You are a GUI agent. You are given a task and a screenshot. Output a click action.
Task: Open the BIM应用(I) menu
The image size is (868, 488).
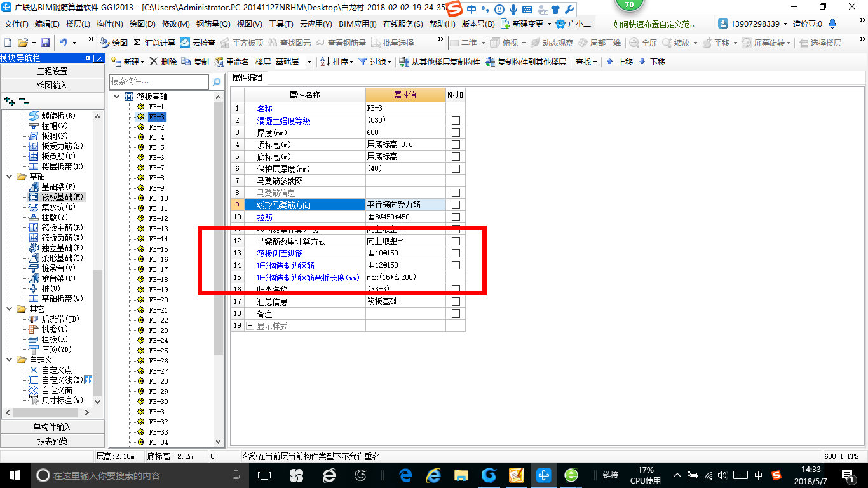pyautogui.click(x=358, y=24)
